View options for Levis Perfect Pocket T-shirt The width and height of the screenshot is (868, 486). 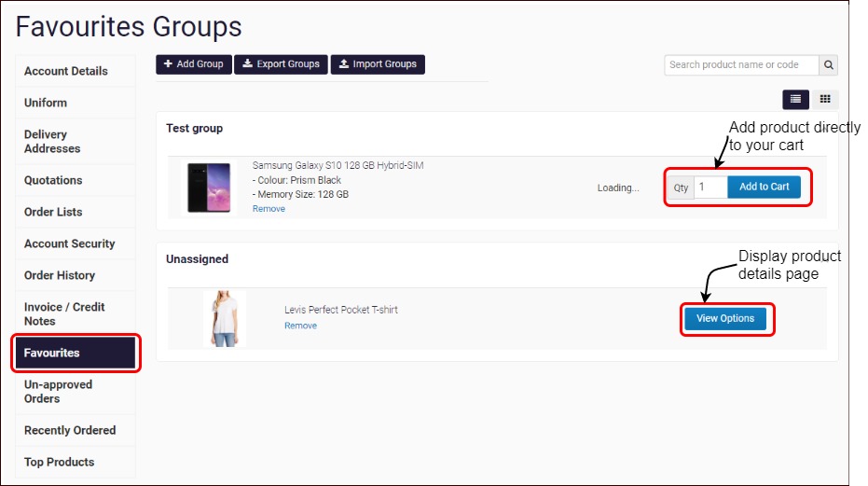point(725,319)
